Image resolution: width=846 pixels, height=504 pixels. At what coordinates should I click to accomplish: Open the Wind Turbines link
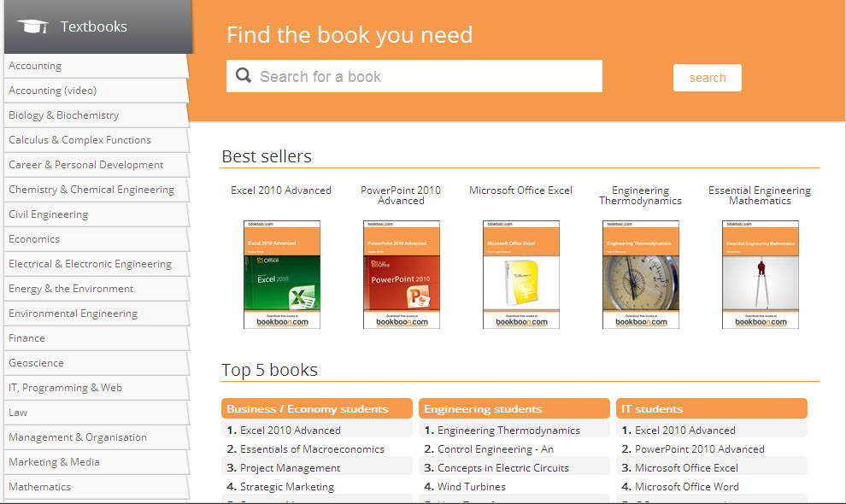click(x=472, y=487)
